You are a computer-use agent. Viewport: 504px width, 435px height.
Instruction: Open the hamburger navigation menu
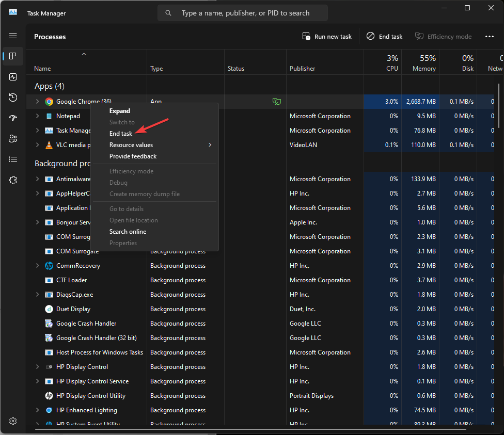coord(13,36)
